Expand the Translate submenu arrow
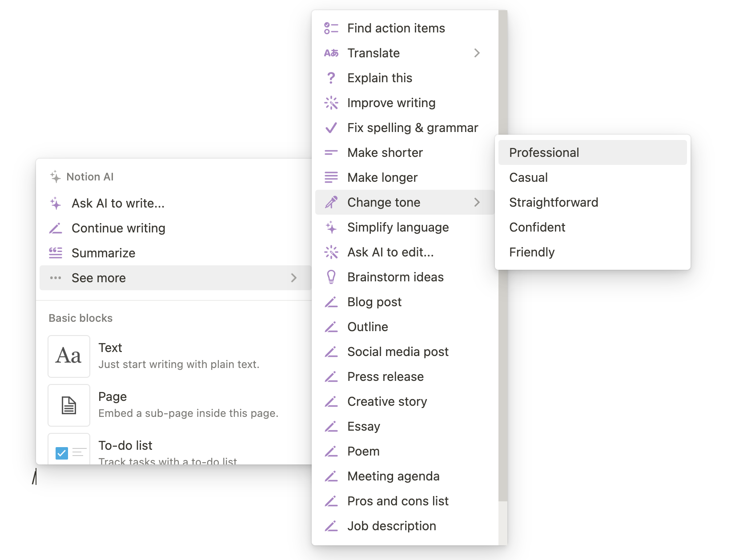 coord(477,53)
